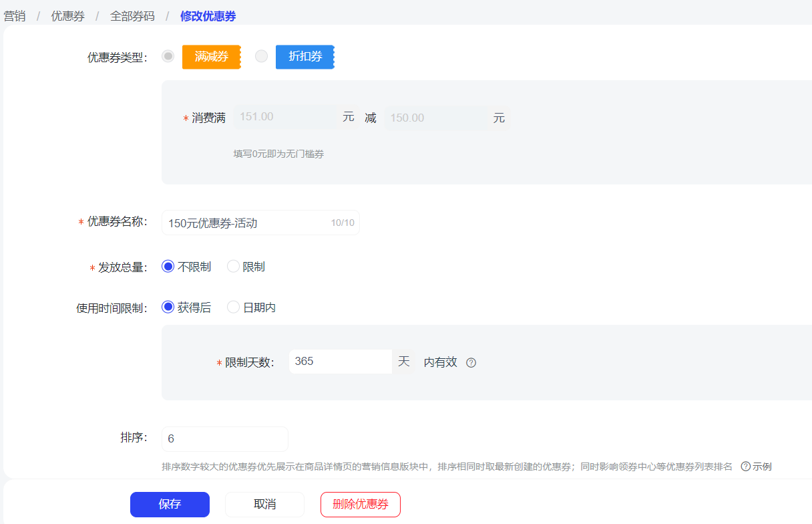This screenshot has height=524, width=812.
Task: Select the blue 折扣券 coupon type
Action: point(304,56)
